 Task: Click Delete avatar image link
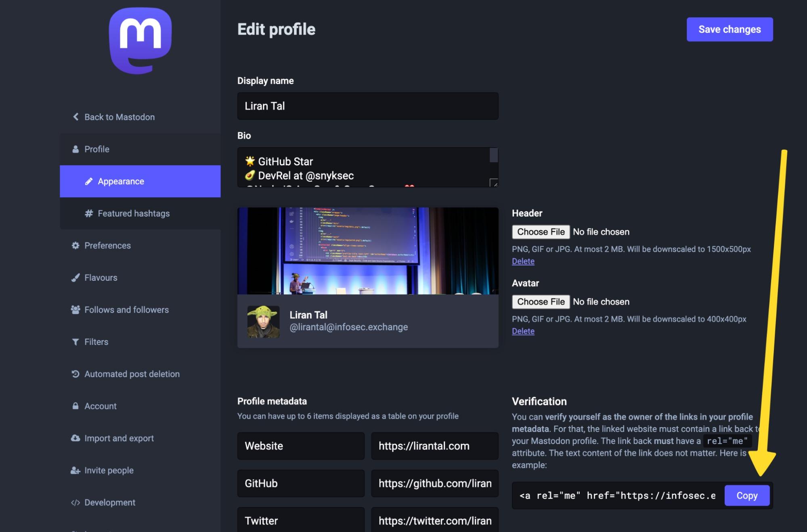click(522, 331)
